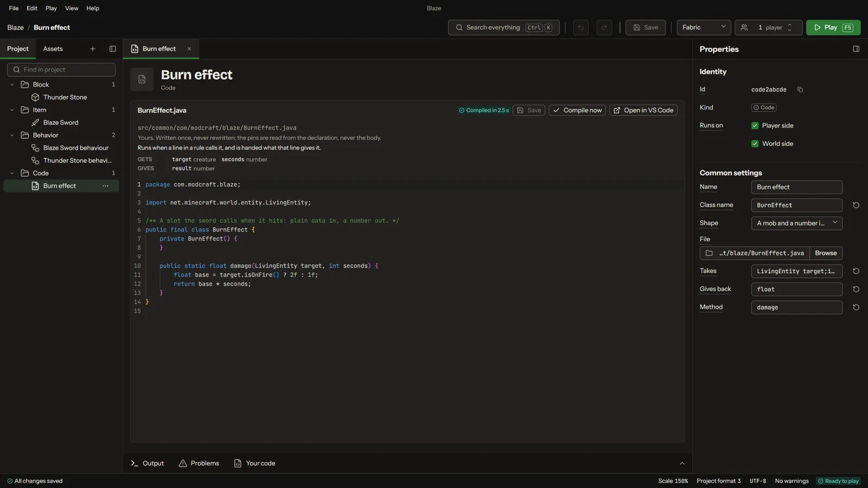Screen dimensions: 868x488
Task: Open the File menu
Action: point(14,8)
